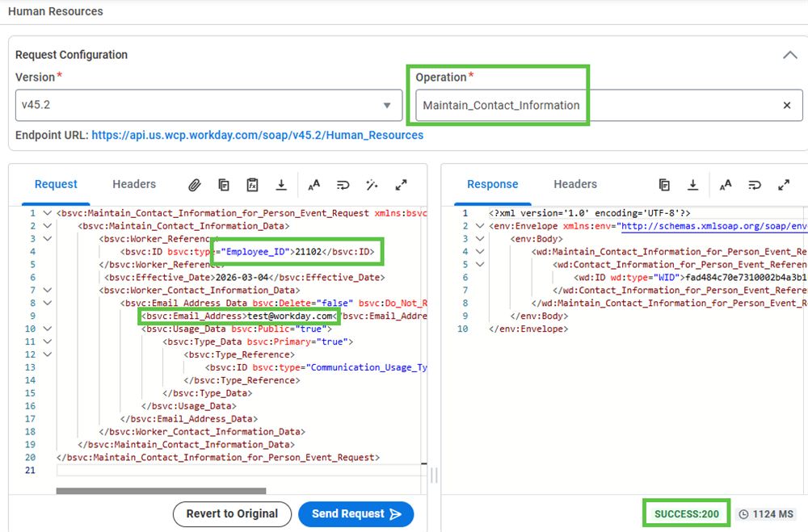This screenshot has height=532, width=808.
Task: Click the splitter handle between request and response
Action: tap(434, 475)
